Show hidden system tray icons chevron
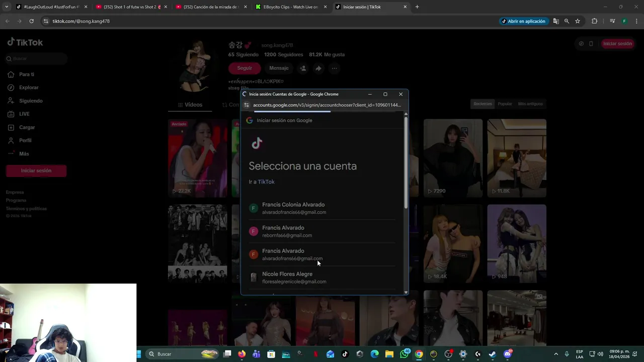 click(556, 354)
